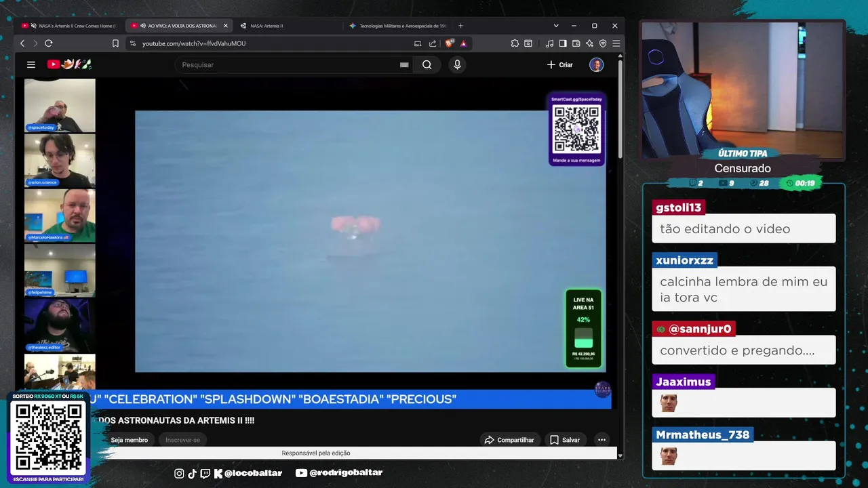Click chat username Mrmatheus_738

703,434
